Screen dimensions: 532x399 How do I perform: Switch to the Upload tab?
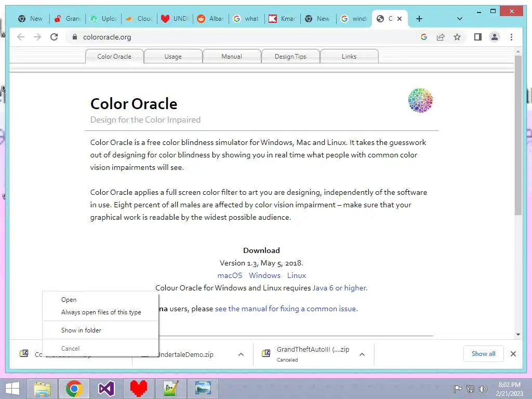point(103,19)
